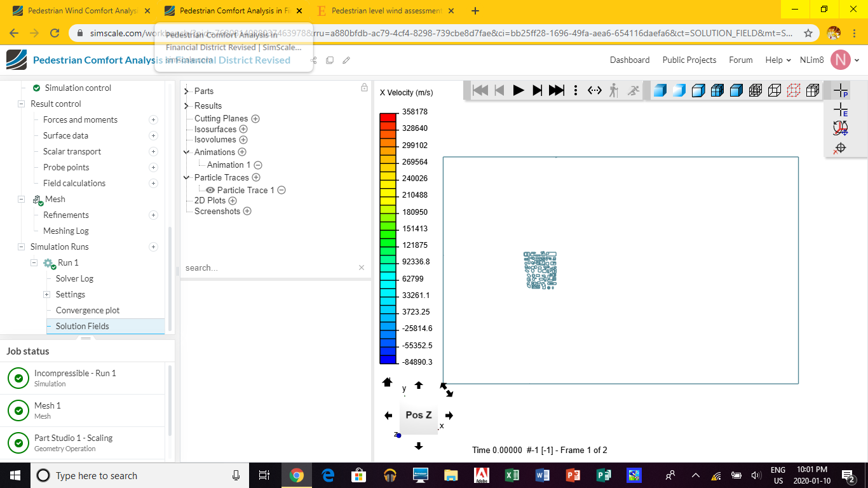
Task: Choose the blue-outlined transparent cube render mode
Action: click(x=698, y=90)
